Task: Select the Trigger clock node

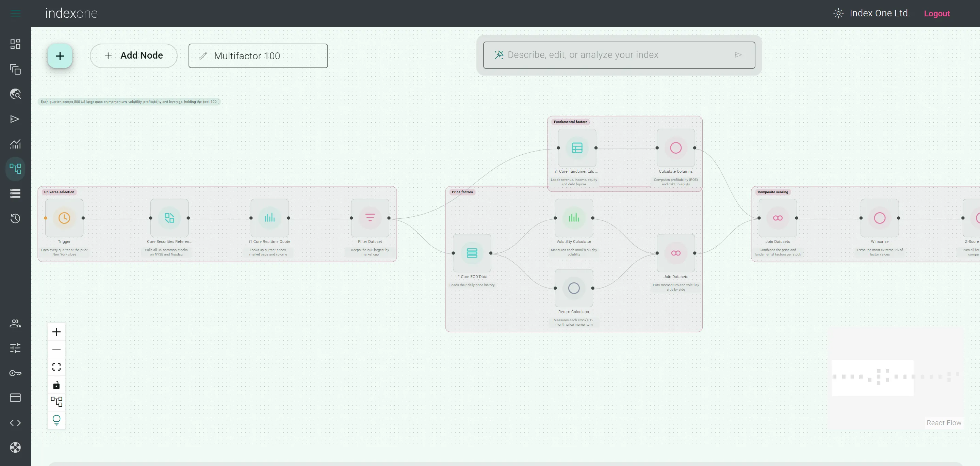Action: 64,218
